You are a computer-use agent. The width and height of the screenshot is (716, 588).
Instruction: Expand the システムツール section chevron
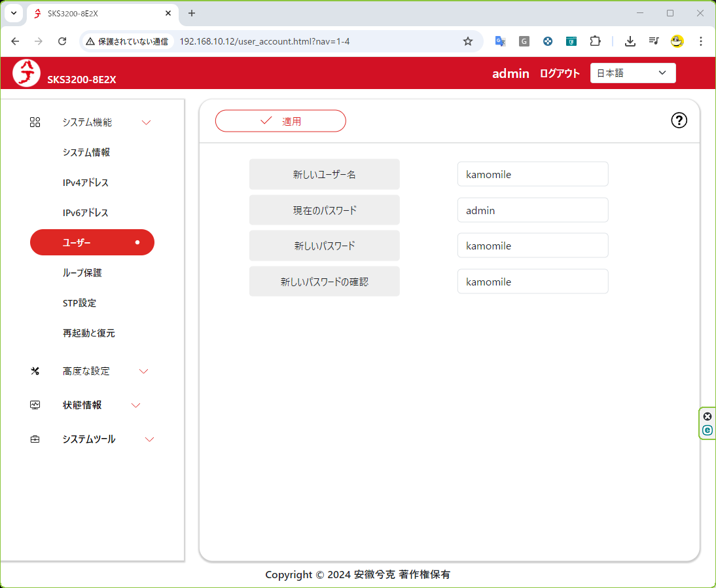(x=149, y=439)
